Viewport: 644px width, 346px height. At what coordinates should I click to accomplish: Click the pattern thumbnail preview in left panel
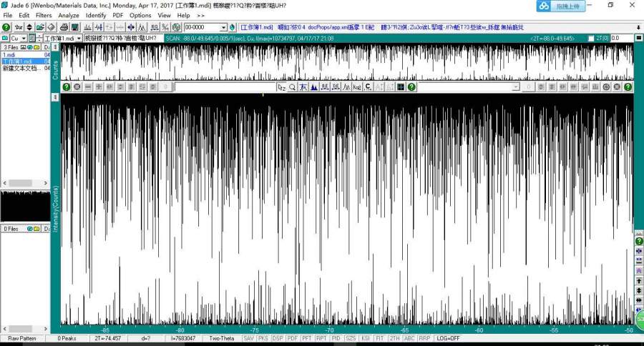coord(25,206)
